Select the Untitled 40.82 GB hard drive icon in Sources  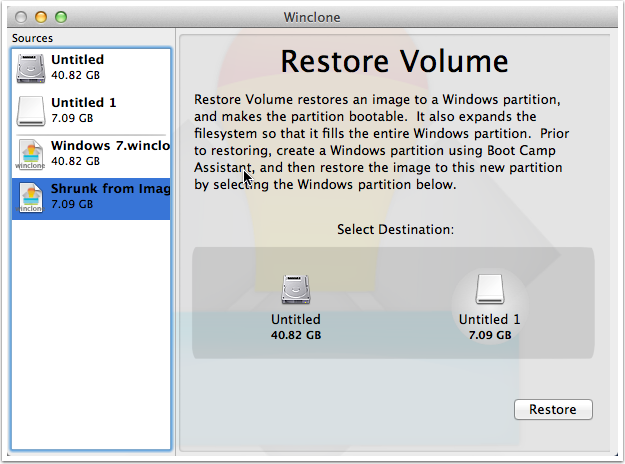point(31,69)
